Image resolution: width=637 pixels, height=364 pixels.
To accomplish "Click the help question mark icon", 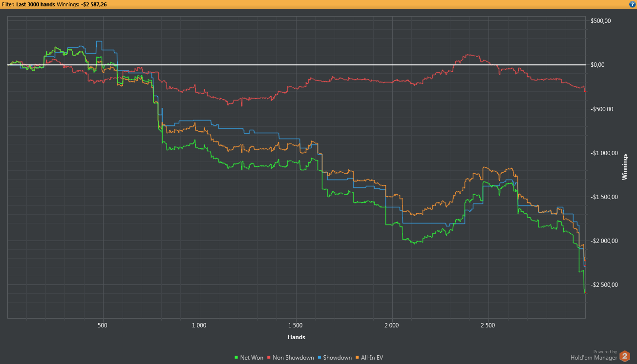I will 632,4.
